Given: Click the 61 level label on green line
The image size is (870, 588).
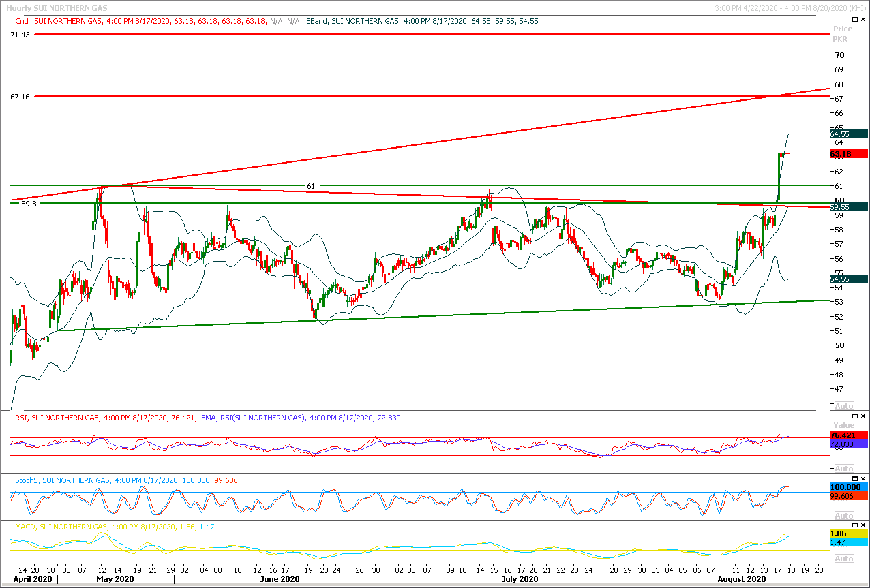Looking at the screenshot, I should [311, 185].
